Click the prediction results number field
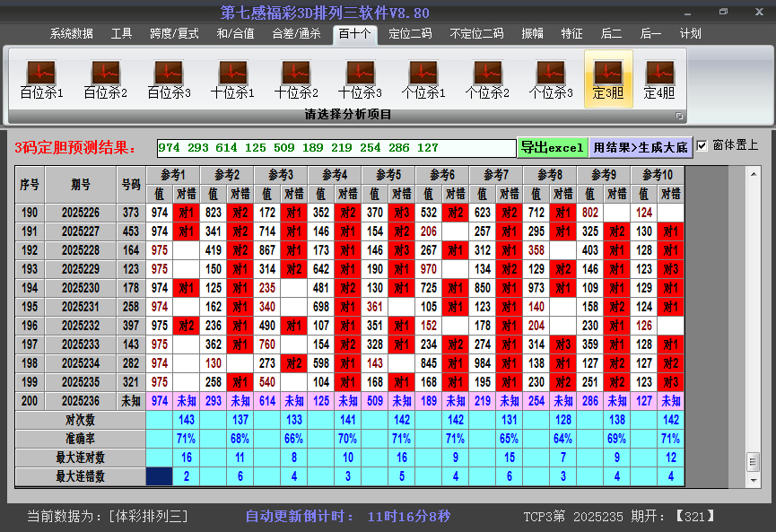The width and height of the screenshot is (776, 532). point(336,147)
